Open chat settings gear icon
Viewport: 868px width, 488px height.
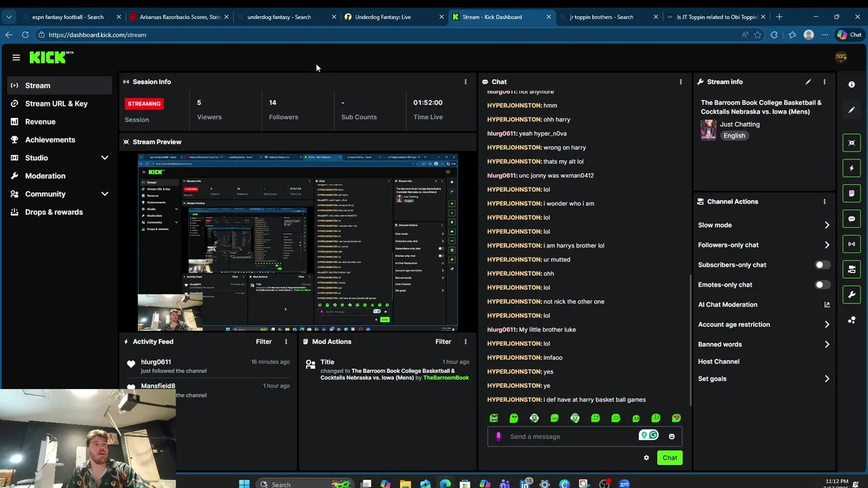point(646,457)
